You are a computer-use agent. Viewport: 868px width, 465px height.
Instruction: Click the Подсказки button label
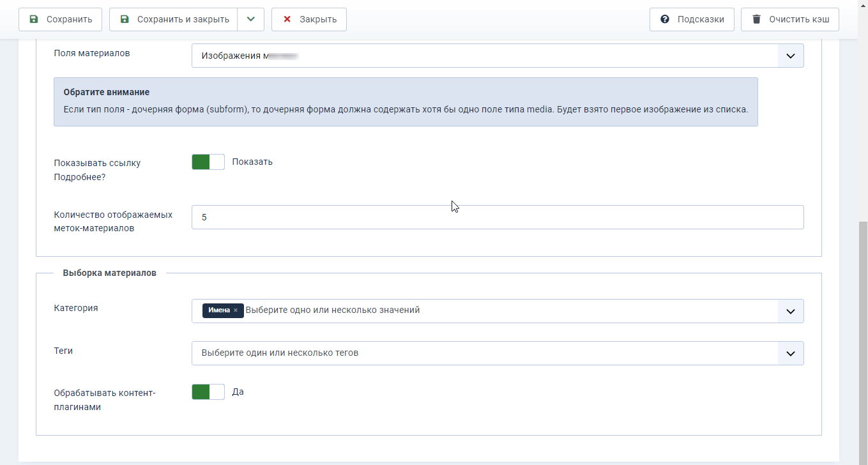701,19
